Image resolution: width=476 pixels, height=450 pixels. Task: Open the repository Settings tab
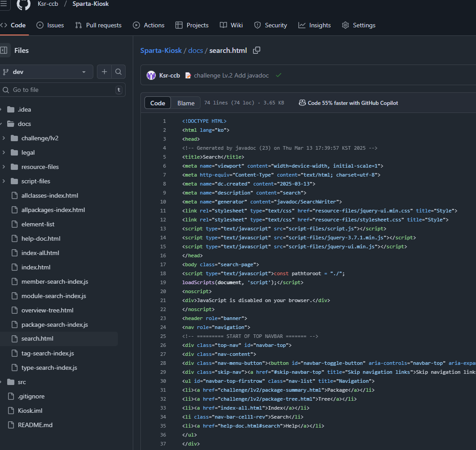(x=358, y=25)
